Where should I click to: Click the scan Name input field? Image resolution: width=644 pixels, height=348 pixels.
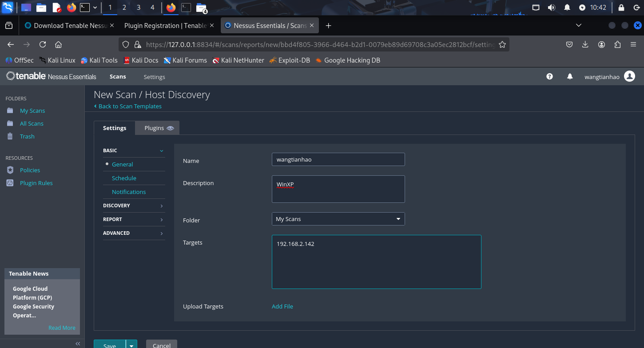[338, 159]
